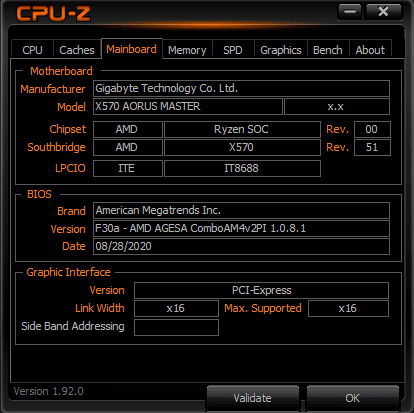Open the About tab

[370, 50]
